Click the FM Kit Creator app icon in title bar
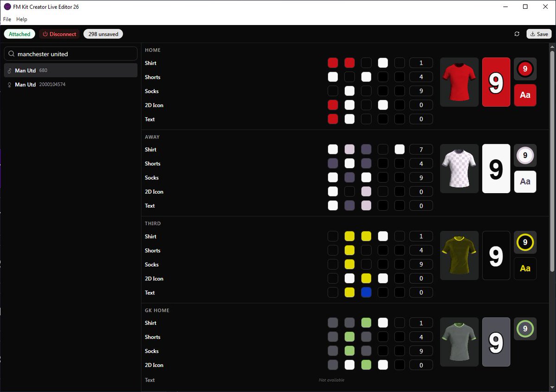This screenshot has height=392, width=556. click(7, 6)
